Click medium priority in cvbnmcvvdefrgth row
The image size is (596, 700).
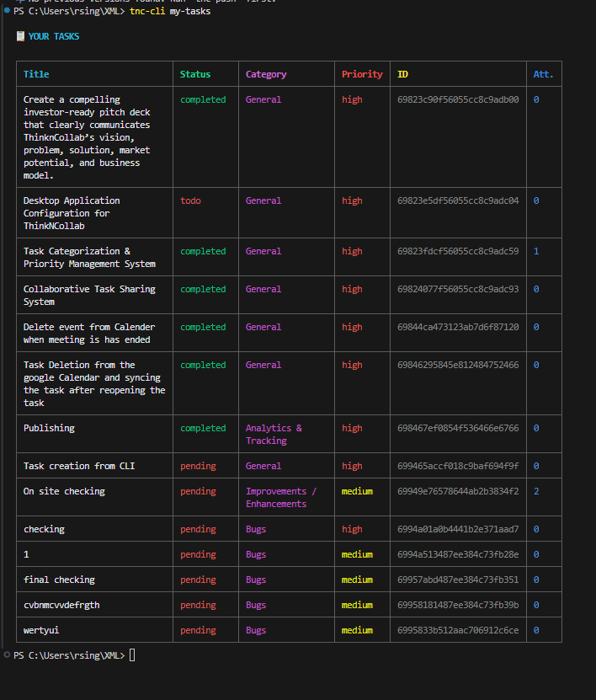pos(357,605)
